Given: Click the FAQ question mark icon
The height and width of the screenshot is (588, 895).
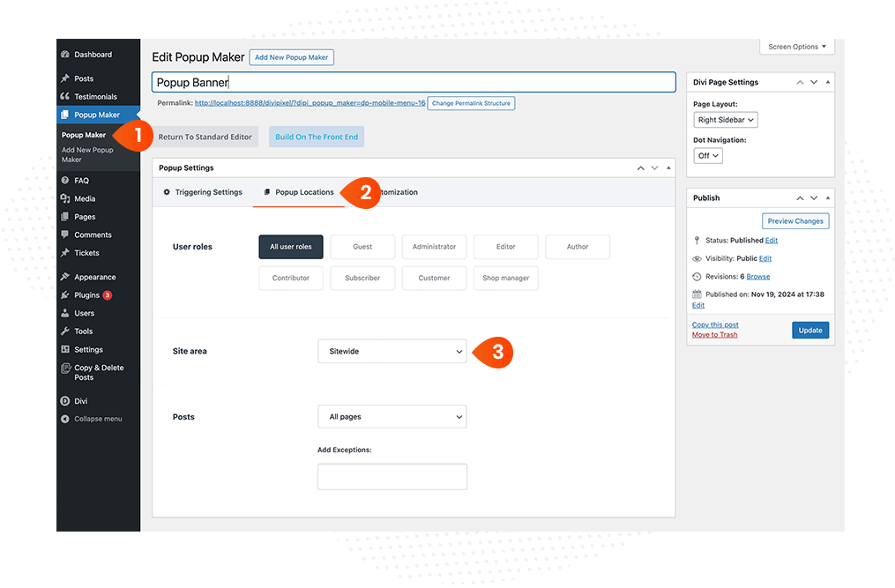Looking at the screenshot, I should [65, 181].
